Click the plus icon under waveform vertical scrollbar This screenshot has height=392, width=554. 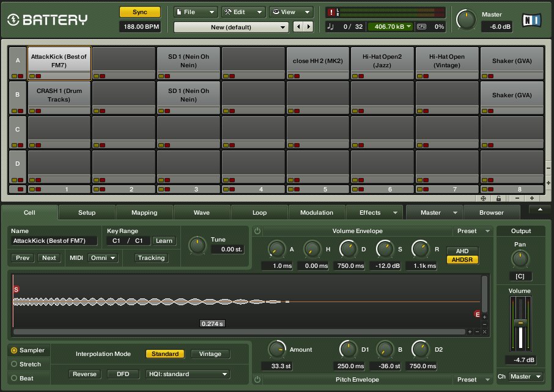pos(484,317)
